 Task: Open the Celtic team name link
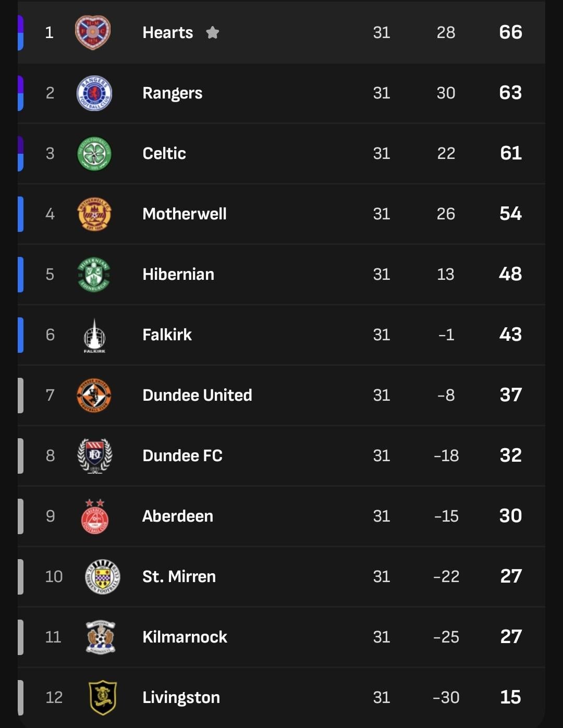pos(164,154)
